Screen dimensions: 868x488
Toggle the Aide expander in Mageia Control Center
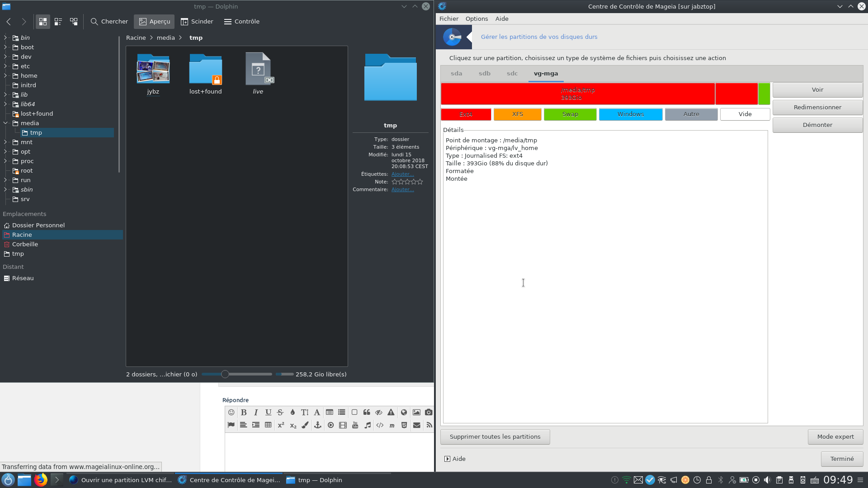(447, 459)
